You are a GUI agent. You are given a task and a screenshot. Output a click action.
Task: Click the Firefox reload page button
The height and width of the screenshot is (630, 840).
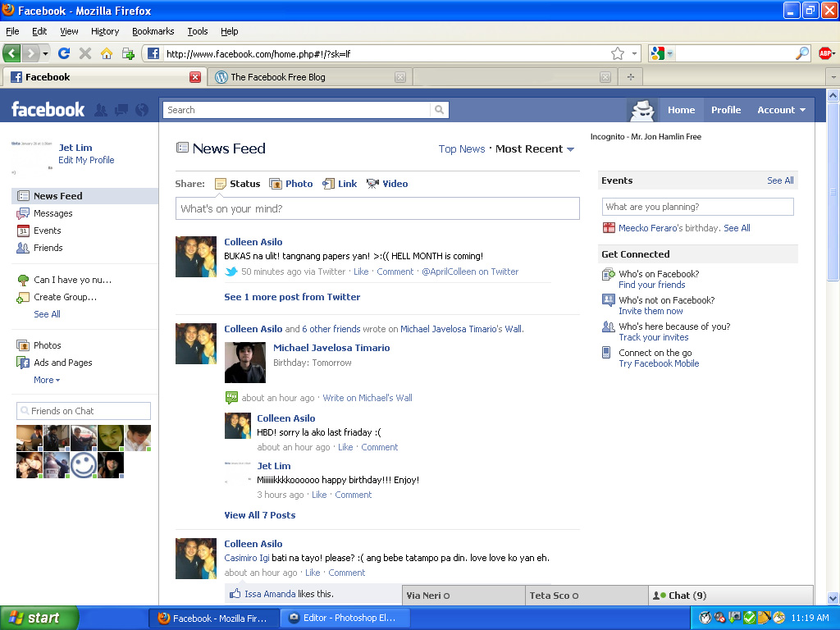coord(64,53)
